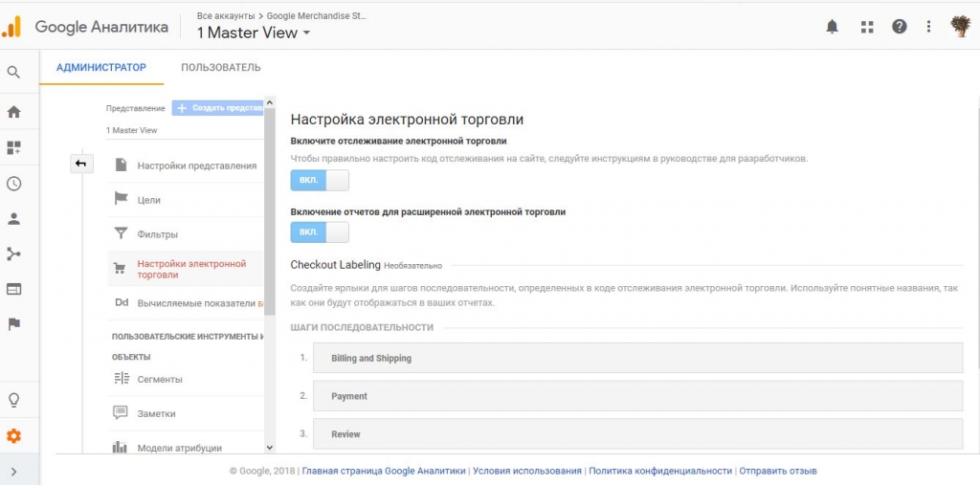This screenshot has height=485, width=980.
Task: Open Conversions flag icon in sidebar
Action: point(13,324)
